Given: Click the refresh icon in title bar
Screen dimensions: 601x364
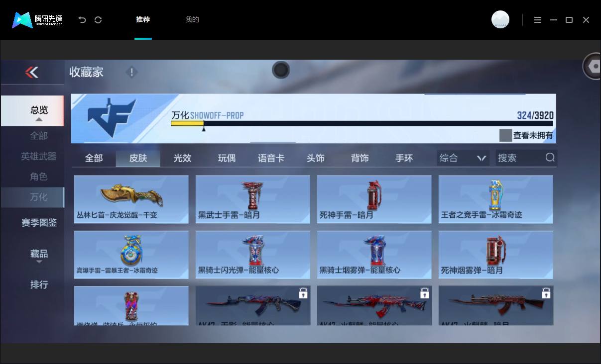Looking at the screenshot, I should click(x=98, y=20).
